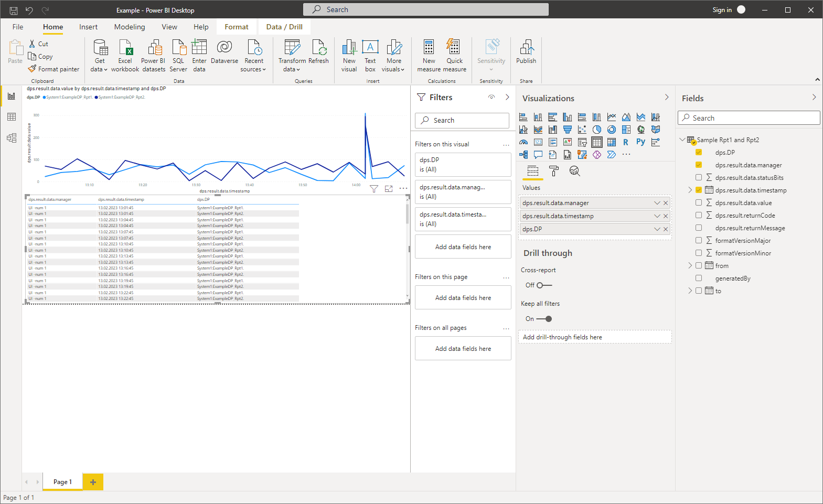Viewport: 823px width, 504px height.
Task: Check the dps.result.data.value field
Action: coord(699,203)
